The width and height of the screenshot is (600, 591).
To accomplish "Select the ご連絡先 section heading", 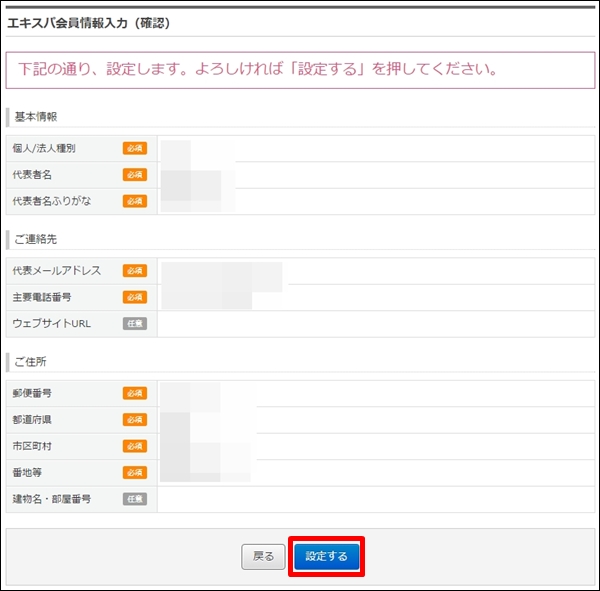I will coord(36,239).
